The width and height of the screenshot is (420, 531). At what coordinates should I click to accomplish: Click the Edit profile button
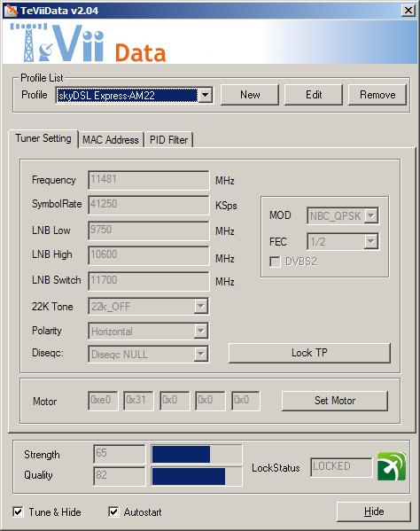314,95
